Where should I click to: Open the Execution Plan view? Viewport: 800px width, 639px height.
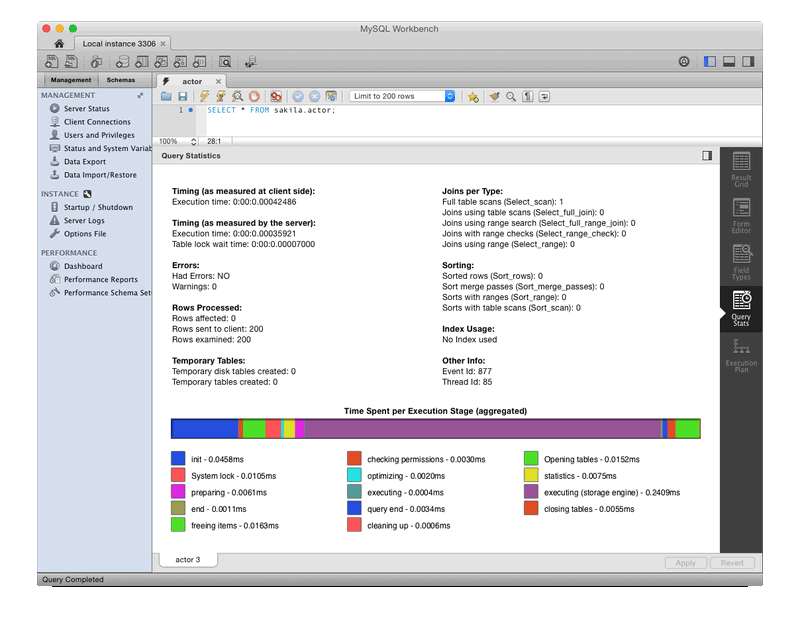(741, 355)
